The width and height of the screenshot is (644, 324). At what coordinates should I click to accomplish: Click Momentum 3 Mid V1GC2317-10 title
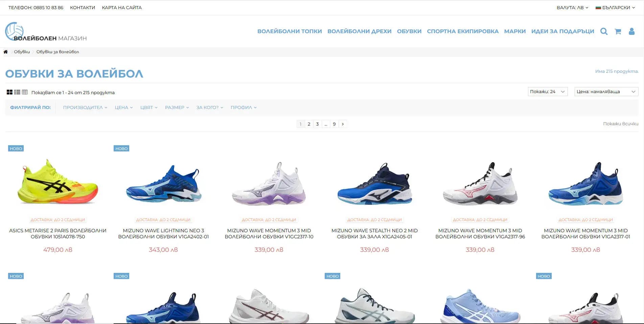click(x=269, y=234)
